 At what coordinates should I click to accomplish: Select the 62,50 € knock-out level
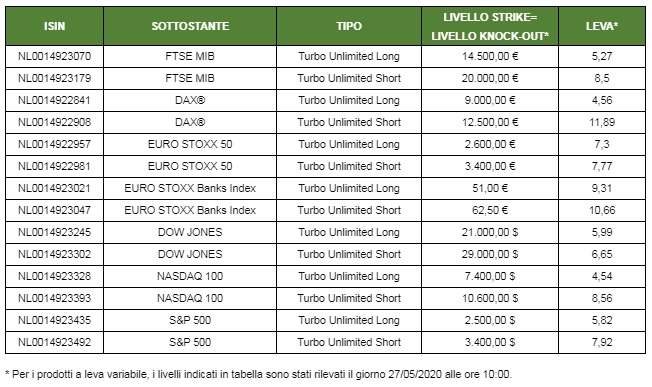[x=490, y=210]
